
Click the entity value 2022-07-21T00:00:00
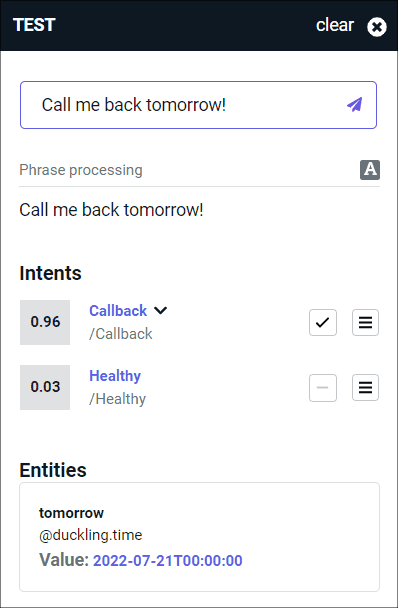pyautogui.click(x=168, y=561)
